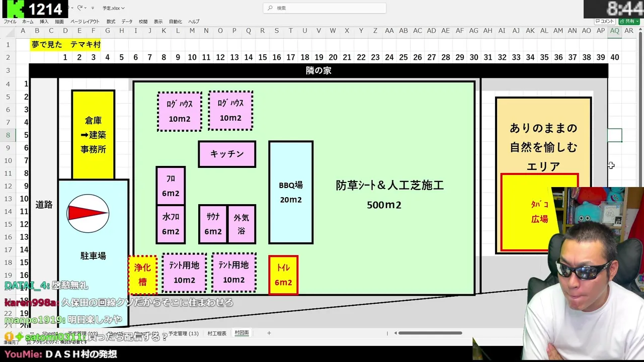
Task: Select the dashed 浄化槽 box
Action: (x=142, y=275)
